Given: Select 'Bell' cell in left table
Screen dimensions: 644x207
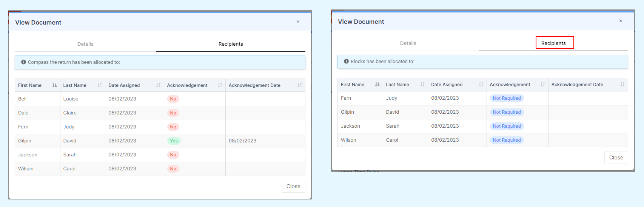Looking at the screenshot, I should pyautogui.click(x=37, y=99).
